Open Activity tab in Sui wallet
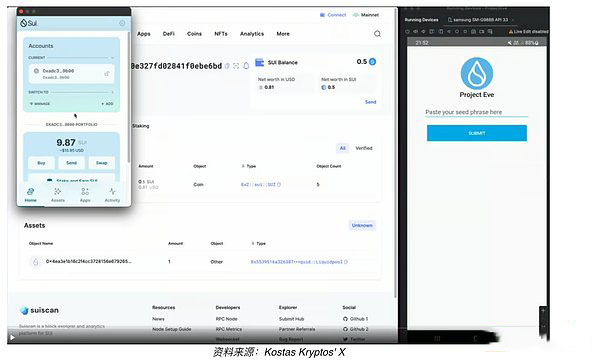Screen dimensions: 600x362 [x=112, y=195]
